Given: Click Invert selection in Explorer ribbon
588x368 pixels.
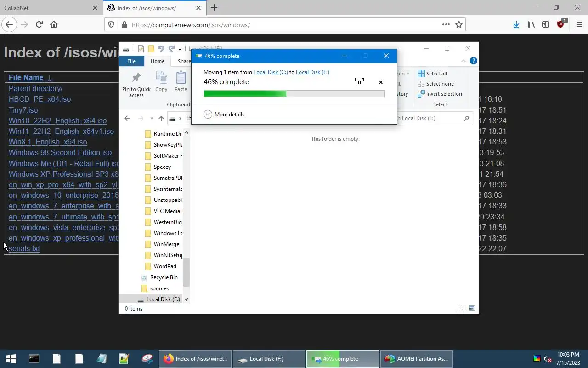Looking at the screenshot, I should click(x=440, y=94).
